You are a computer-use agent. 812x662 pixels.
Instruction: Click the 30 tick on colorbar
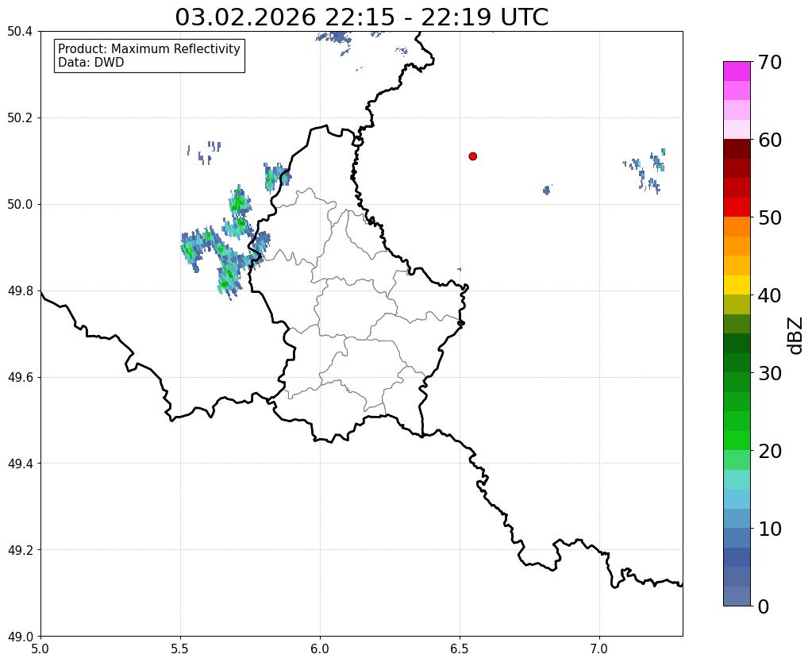pos(770,373)
